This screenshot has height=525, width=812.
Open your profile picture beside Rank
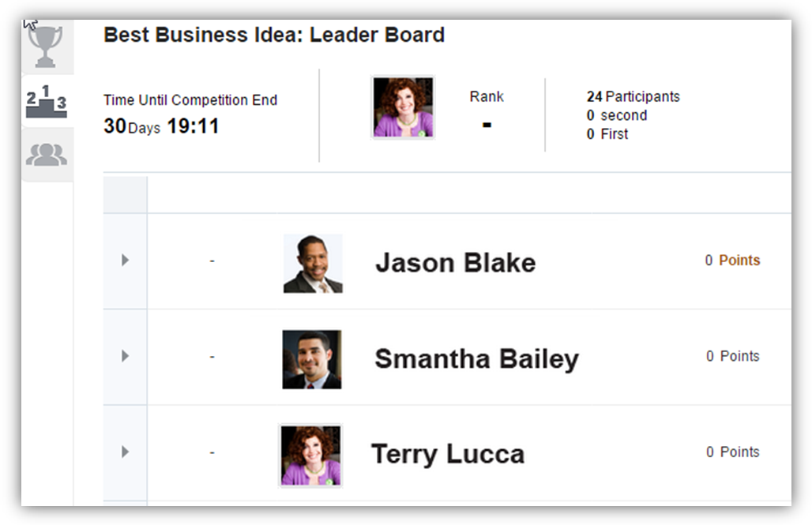point(403,107)
